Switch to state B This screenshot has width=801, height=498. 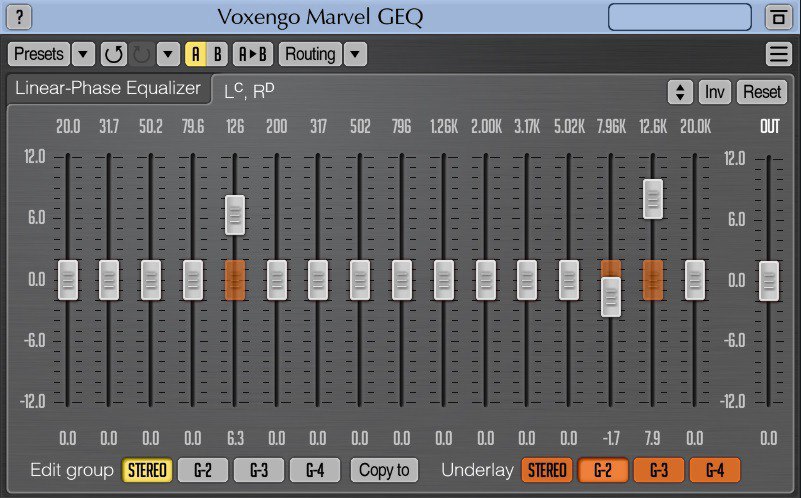218,54
